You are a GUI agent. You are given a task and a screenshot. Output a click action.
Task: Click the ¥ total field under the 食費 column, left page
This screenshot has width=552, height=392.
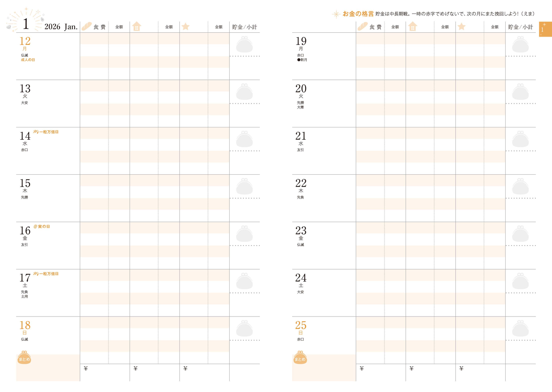tap(105, 372)
